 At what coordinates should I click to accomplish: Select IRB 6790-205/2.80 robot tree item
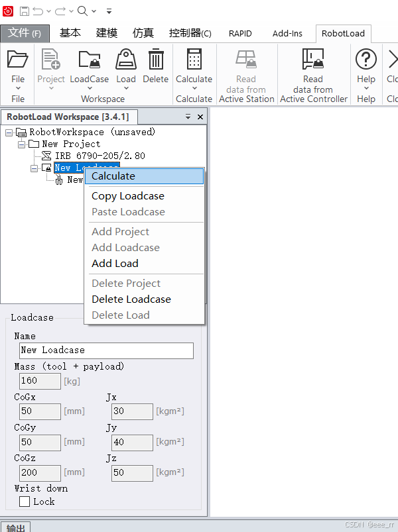pos(100,156)
